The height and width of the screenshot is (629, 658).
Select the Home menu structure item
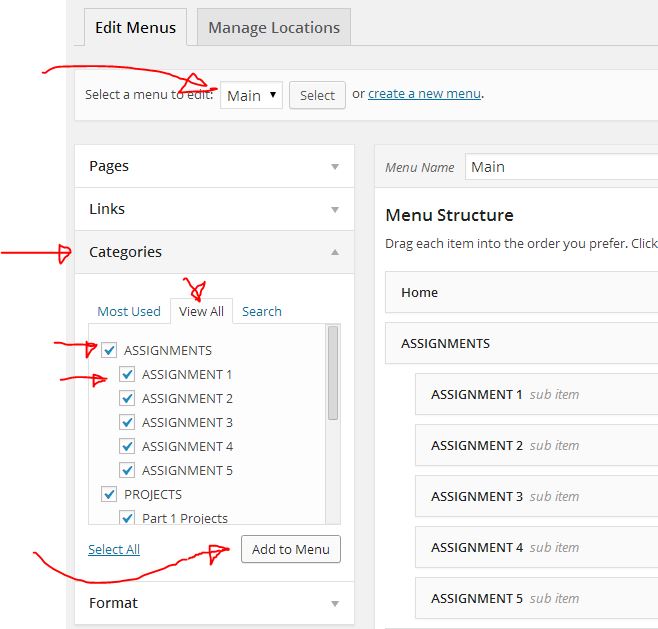tap(520, 293)
